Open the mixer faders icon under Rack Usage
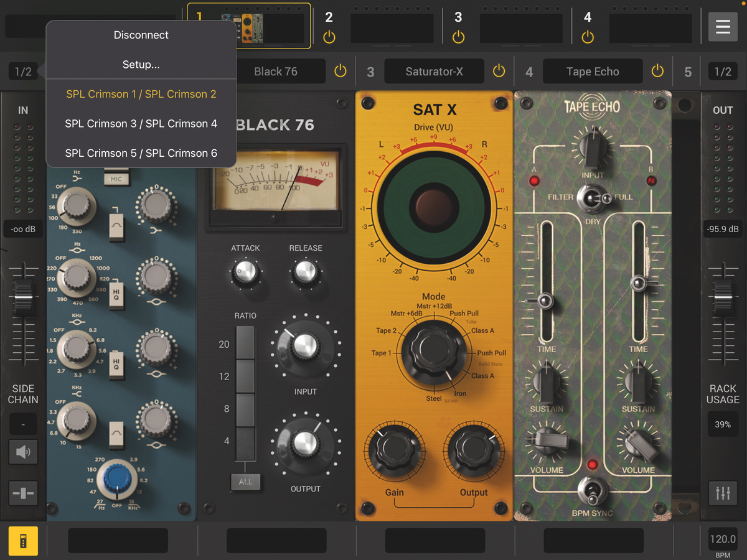The height and width of the screenshot is (560, 747). pyautogui.click(x=723, y=493)
